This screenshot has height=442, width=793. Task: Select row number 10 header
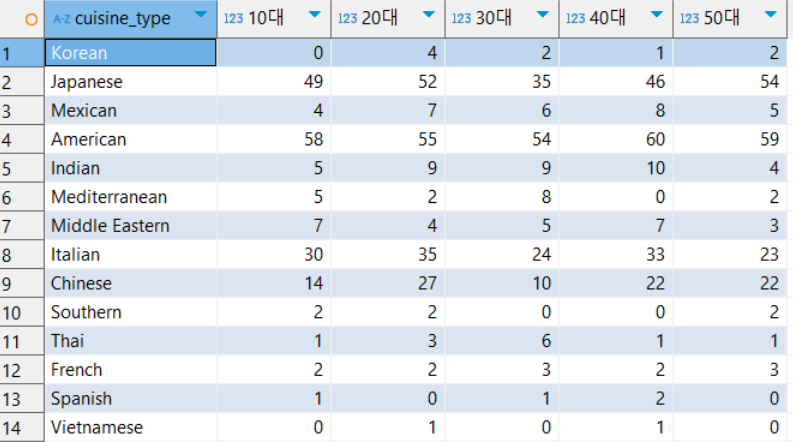click(x=22, y=312)
